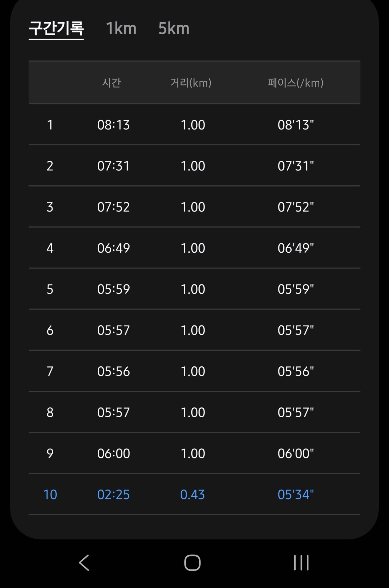Tap the 거리(km) column header

(191, 83)
